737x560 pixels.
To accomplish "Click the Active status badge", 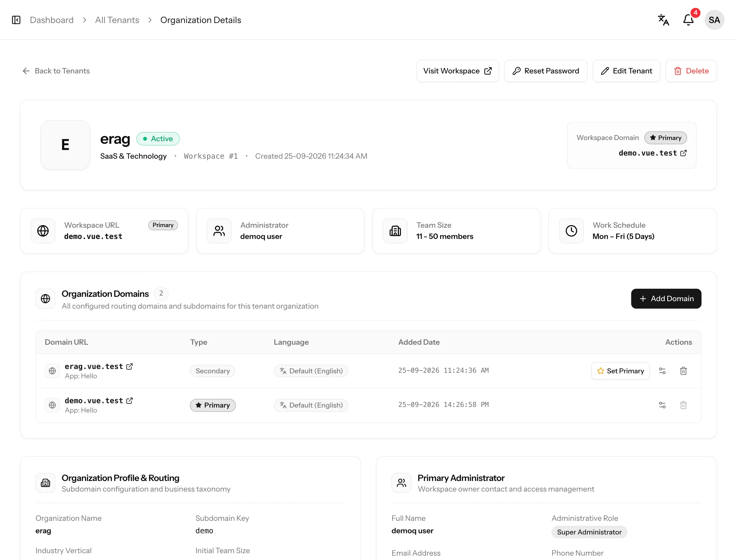I will pos(158,139).
